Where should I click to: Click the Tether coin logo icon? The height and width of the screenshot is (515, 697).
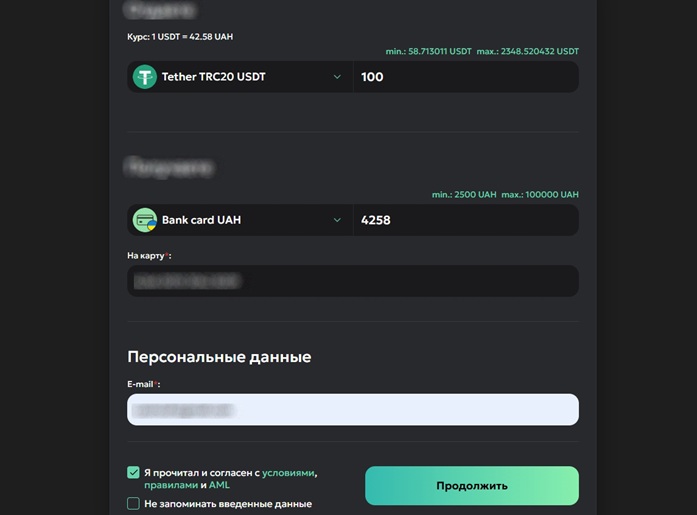pos(145,77)
